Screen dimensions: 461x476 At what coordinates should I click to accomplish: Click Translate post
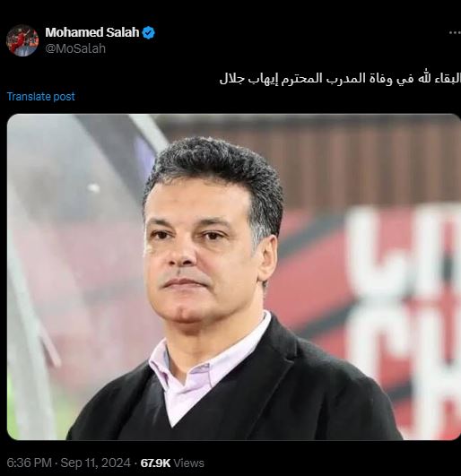click(x=40, y=96)
